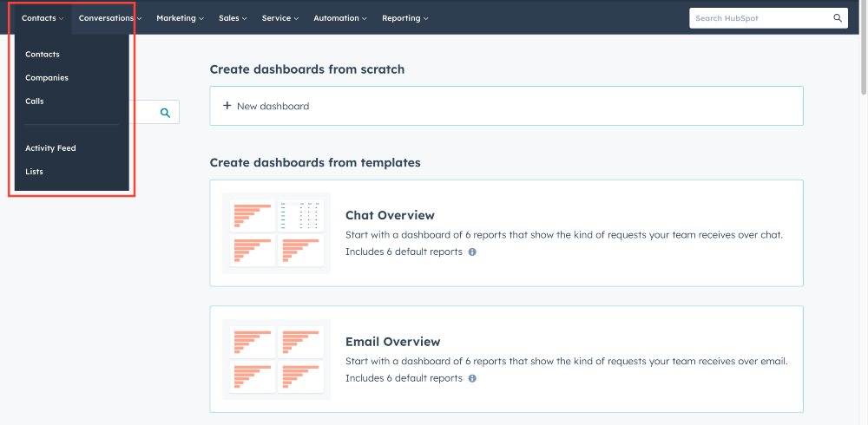Click the Email Overview thumbnail preview

(x=277, y=360)
